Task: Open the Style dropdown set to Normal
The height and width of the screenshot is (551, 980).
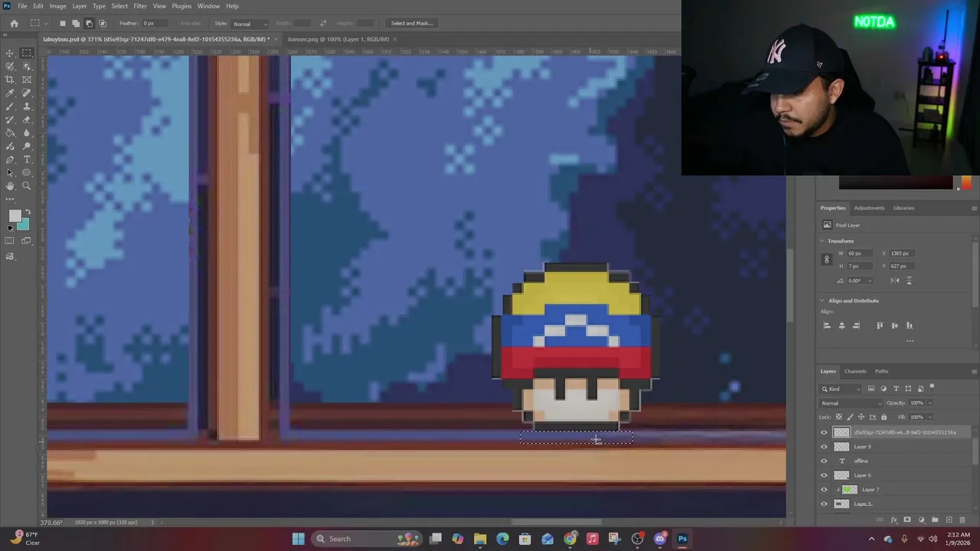Action: [250, 24]
